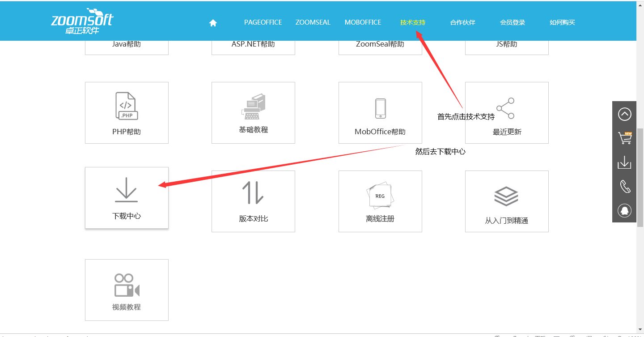Open the 版本对比 label
This screenshot has height=337, width=644.
[x=254, y=219]
